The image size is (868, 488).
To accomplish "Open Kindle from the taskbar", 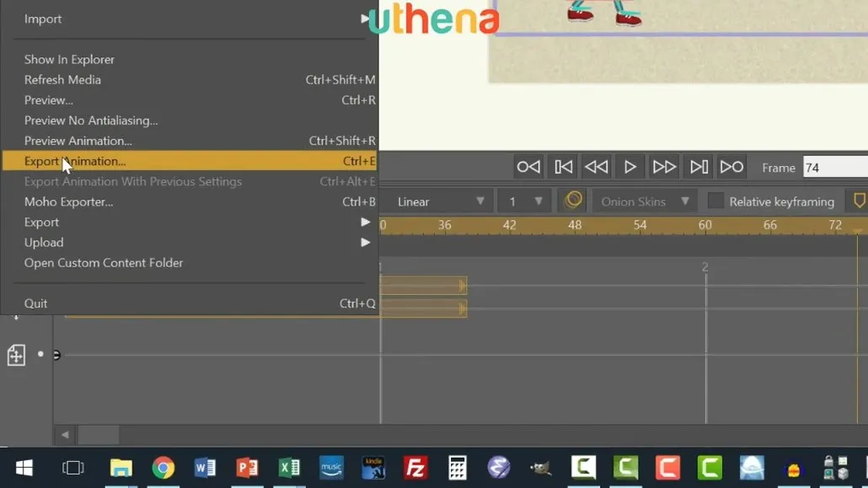I will (373, 469).
